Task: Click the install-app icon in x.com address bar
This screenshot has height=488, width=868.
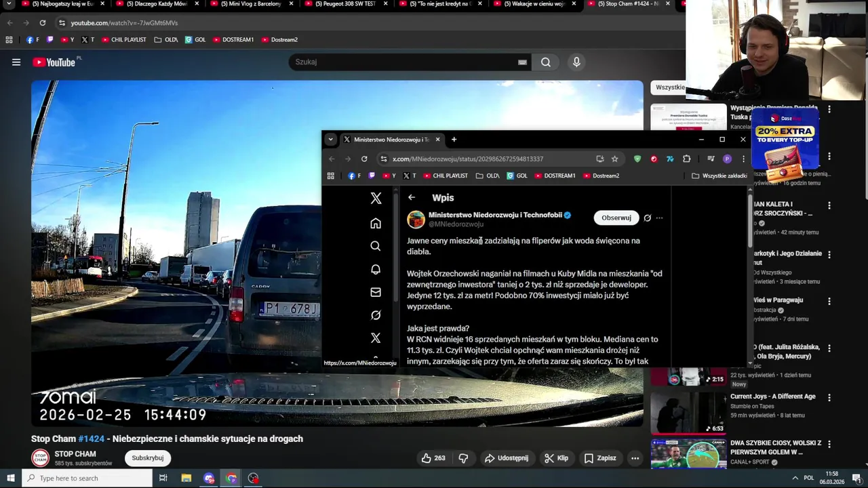Action: [x=600, y=159]
